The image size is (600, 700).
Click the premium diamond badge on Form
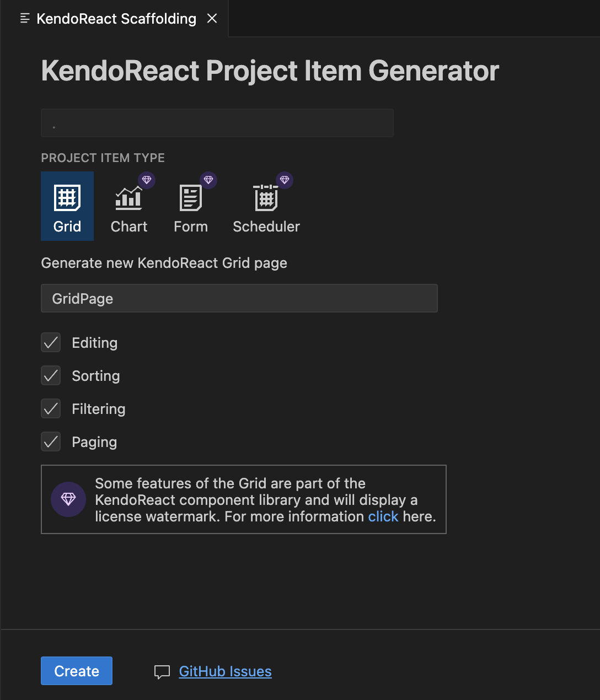click(208, 180)
